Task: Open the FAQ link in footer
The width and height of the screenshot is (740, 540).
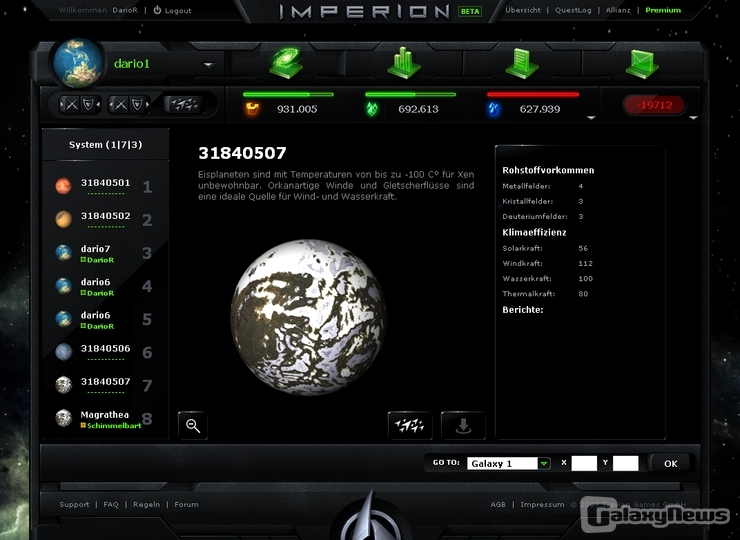Action: [x=111, y=505]
